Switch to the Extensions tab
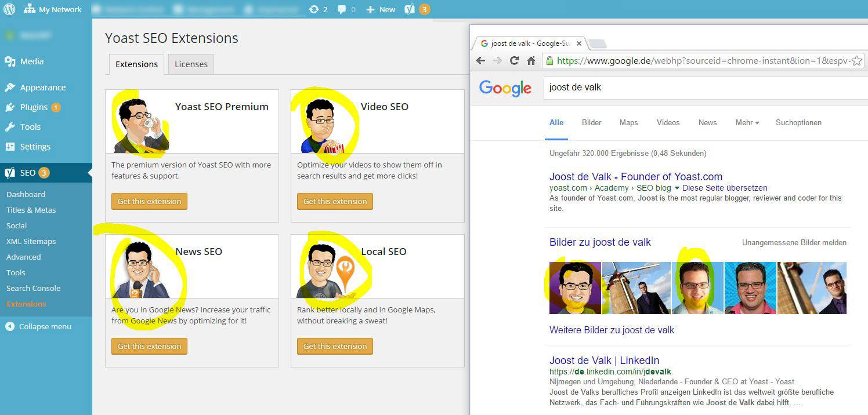 tap(136, 64)
